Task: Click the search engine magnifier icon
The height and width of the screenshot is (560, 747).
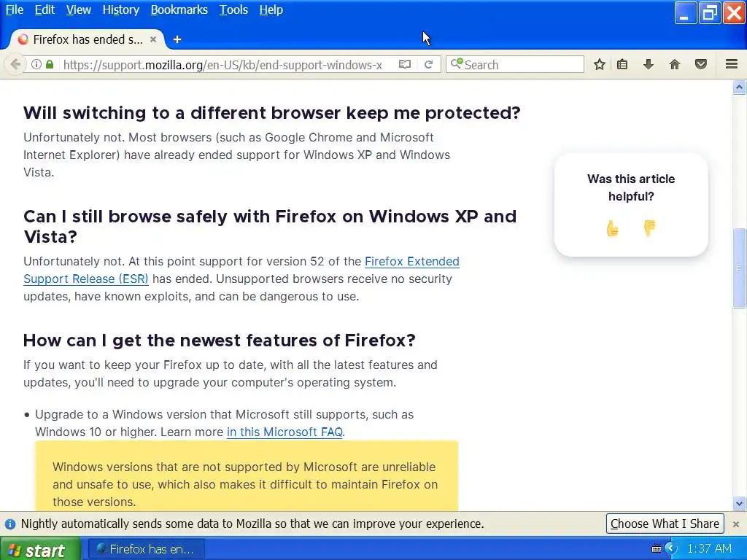Action: (x=457, y=63)
